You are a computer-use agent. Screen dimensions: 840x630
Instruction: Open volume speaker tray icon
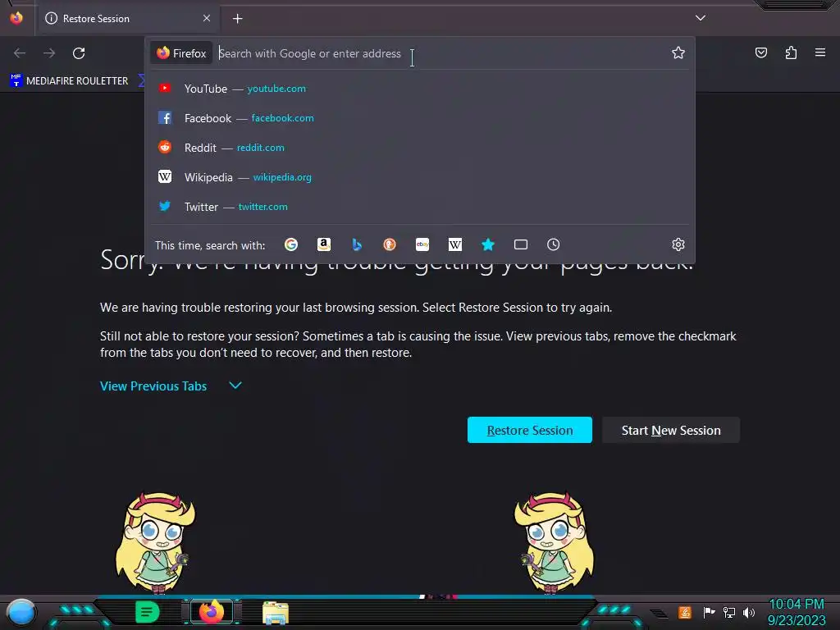pos(748,612)
